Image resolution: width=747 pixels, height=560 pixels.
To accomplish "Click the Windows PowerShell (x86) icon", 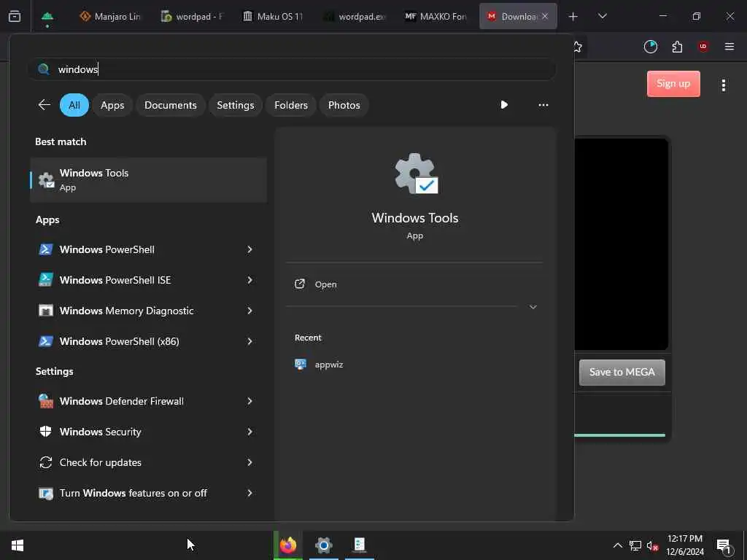I will point(46,341).
